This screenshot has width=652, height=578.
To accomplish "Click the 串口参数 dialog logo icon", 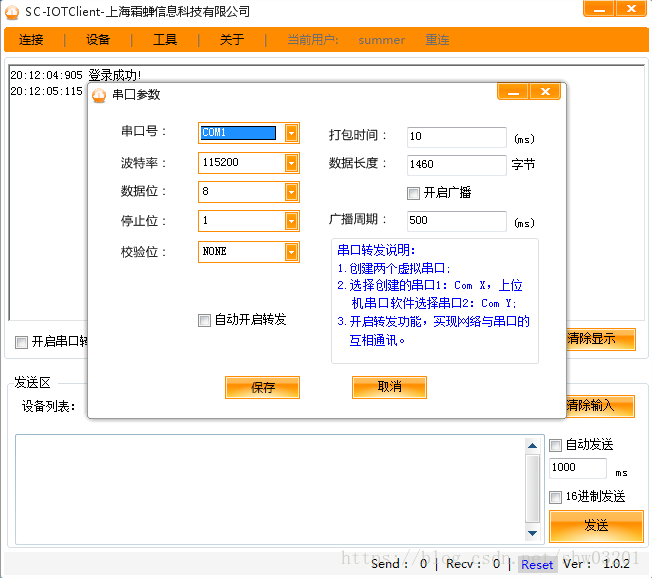I will 99,95.
